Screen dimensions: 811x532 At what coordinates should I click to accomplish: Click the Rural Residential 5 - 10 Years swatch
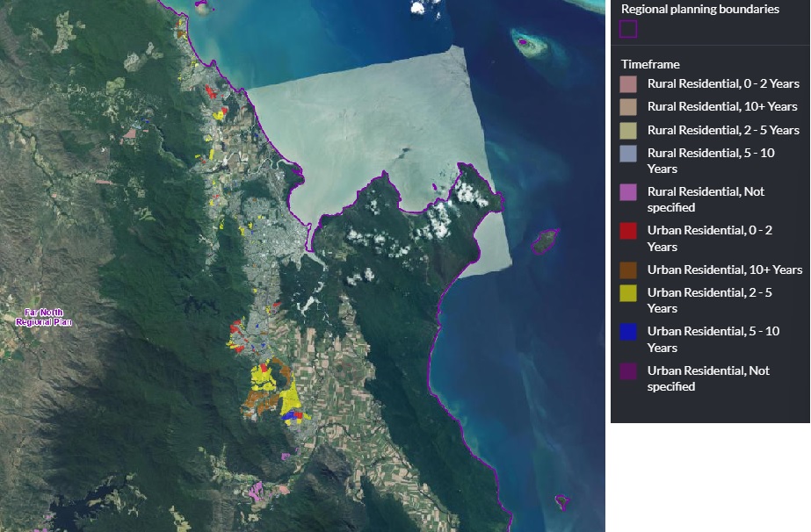pyautogui.click(x=628, y=153)
